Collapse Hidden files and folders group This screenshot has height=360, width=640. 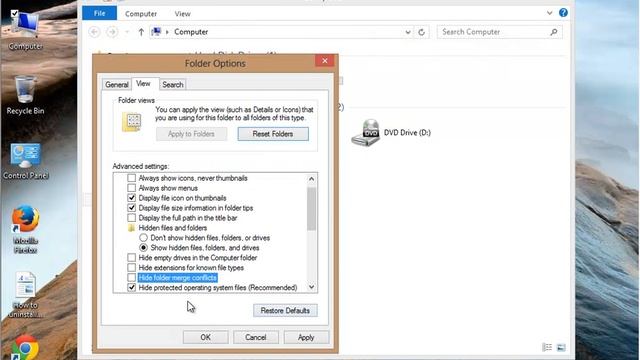coord(131,228)
